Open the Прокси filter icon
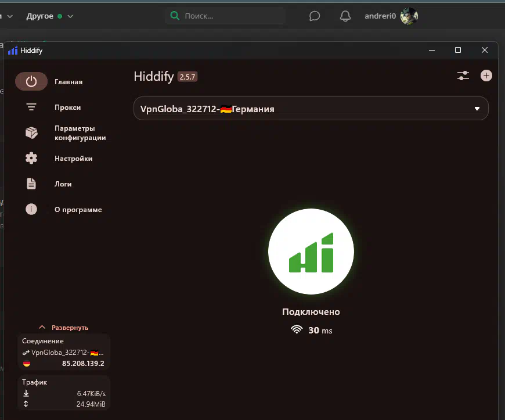 coord(31,107)
